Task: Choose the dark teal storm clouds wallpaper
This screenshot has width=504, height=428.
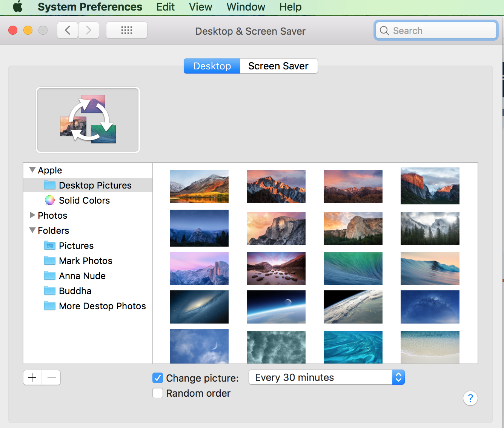Action: click(x=276, y=347)
